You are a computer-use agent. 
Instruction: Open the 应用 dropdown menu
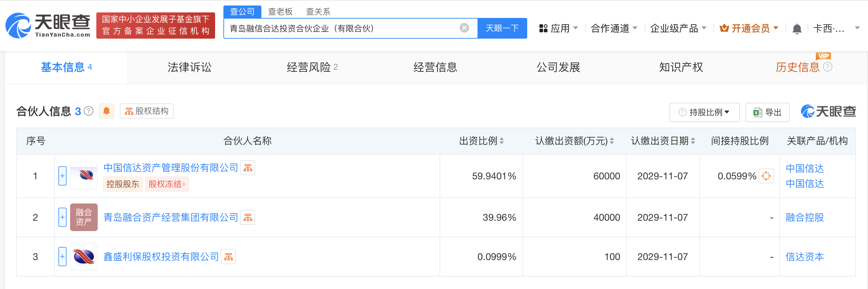[x=558, y=28]
